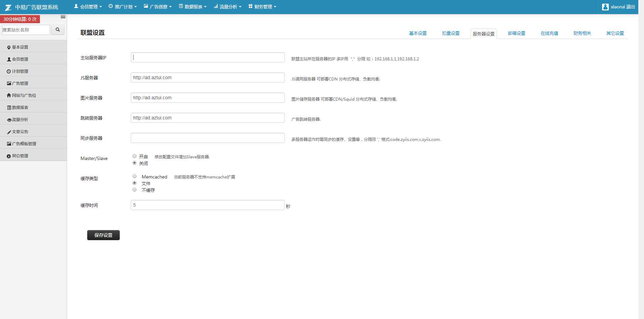This screenshot has height=319, width=644.
Task: Expand the 推广计划 dropdown
Action: (x=123, y=6)
